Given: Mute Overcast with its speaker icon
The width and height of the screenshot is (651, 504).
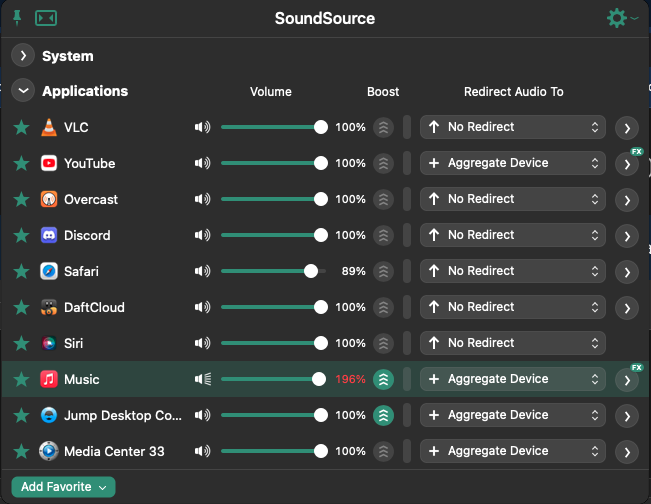Looking at the screenshot, I should 203,199.
